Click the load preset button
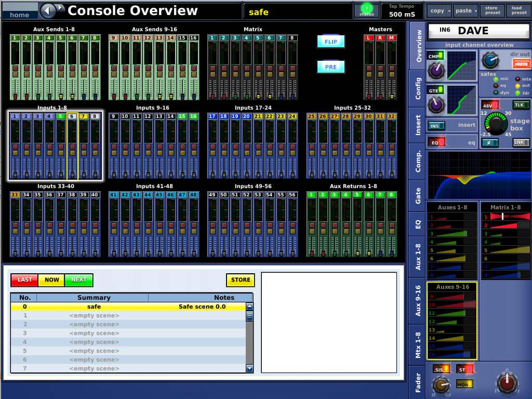The image size is (532, 399). [x=519, y=10]
